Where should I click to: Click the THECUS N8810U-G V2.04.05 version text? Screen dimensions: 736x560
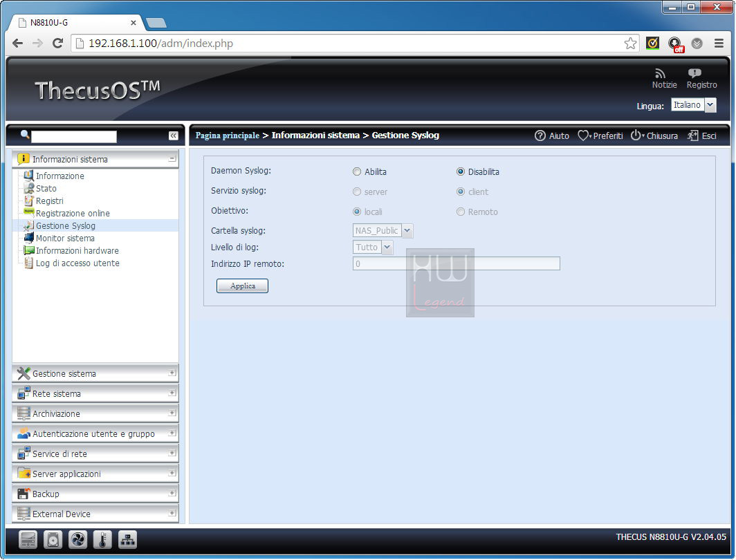[671, 537]
